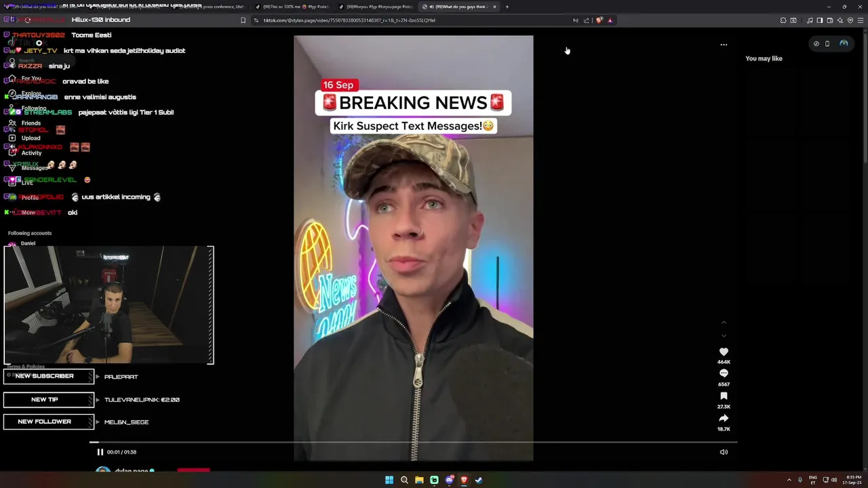The width and height of the screenshot is (868, 488).
Task: Switch to the press conference tab
Action: (x=208, y=7)
